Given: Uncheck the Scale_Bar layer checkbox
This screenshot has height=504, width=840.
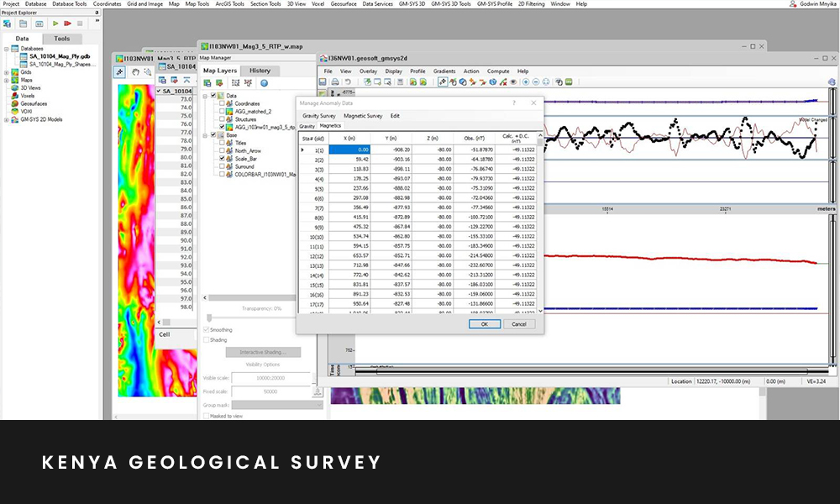Looking at the screenshot, I should tap(222, 159).
